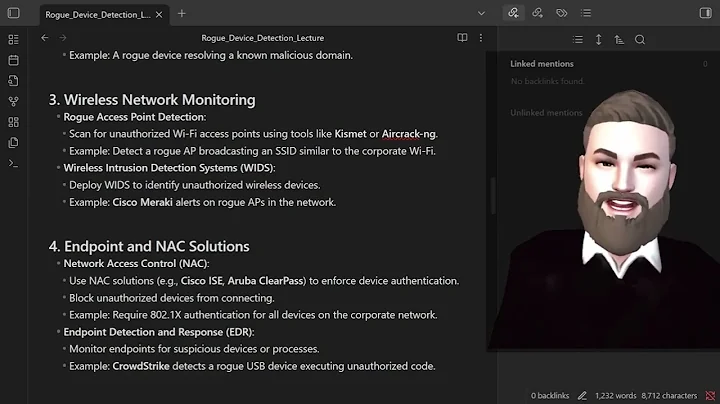Click the line about 802.1X authentication
The height and width of the screenshot is (404, 720).
tap(253, 315)
